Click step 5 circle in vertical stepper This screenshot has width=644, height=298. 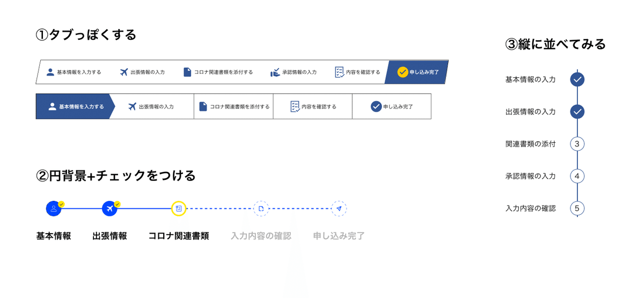pyautogui.click(x=577, y=208)
